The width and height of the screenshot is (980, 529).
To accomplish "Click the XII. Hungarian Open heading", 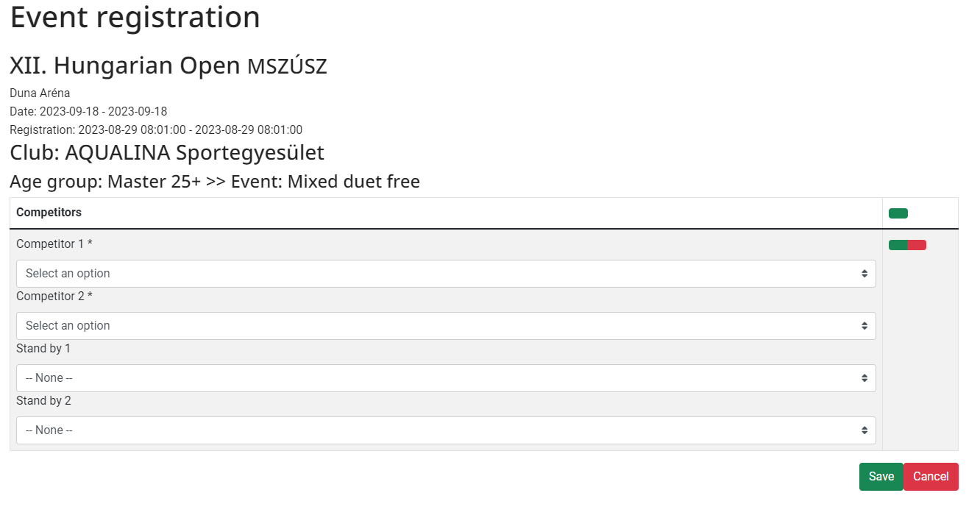I will pos(168,66).
